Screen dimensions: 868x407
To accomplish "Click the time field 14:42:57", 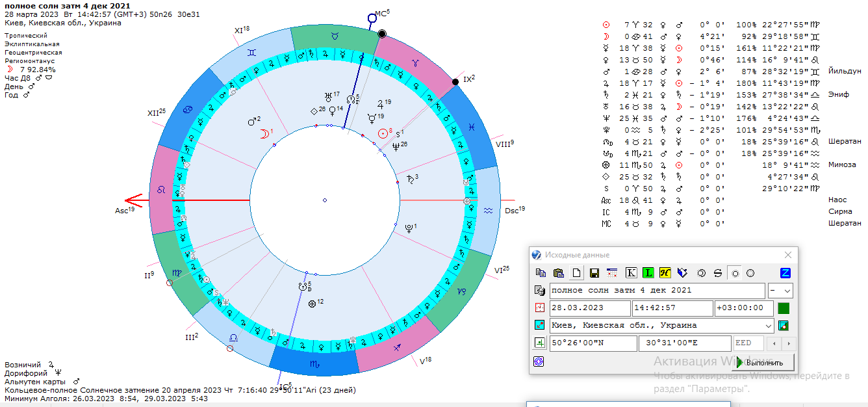I will point(672,308).
